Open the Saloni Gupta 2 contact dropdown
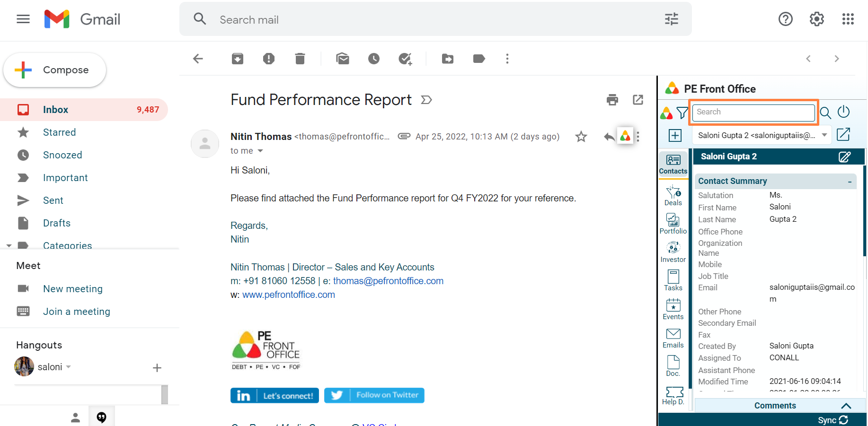Viewport: 868px width, 426px height. click(x=824, y=135)
